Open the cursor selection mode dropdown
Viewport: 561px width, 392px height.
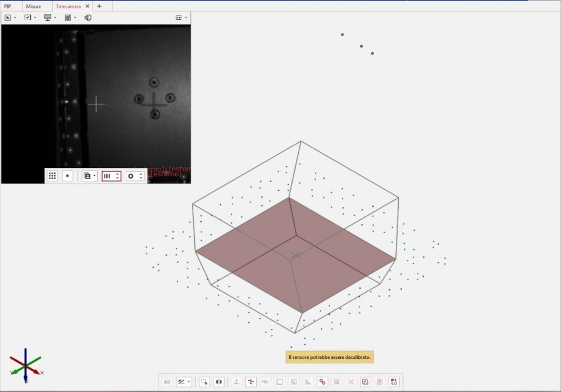point(10,17)
